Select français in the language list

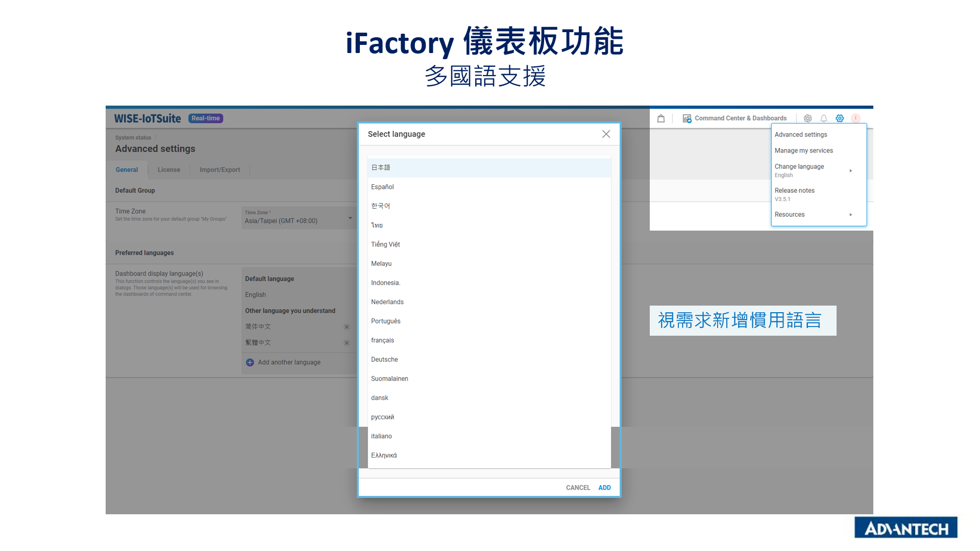[x=489, y=340]
